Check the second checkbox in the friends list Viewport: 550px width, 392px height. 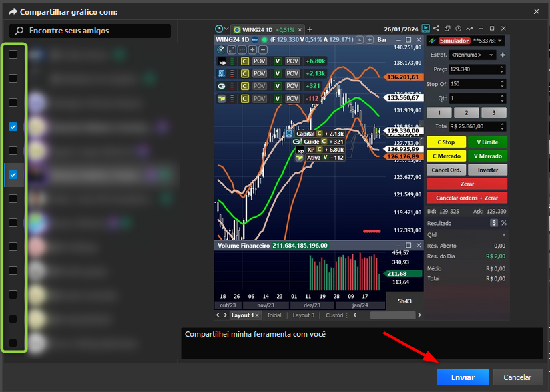point(13,78)
